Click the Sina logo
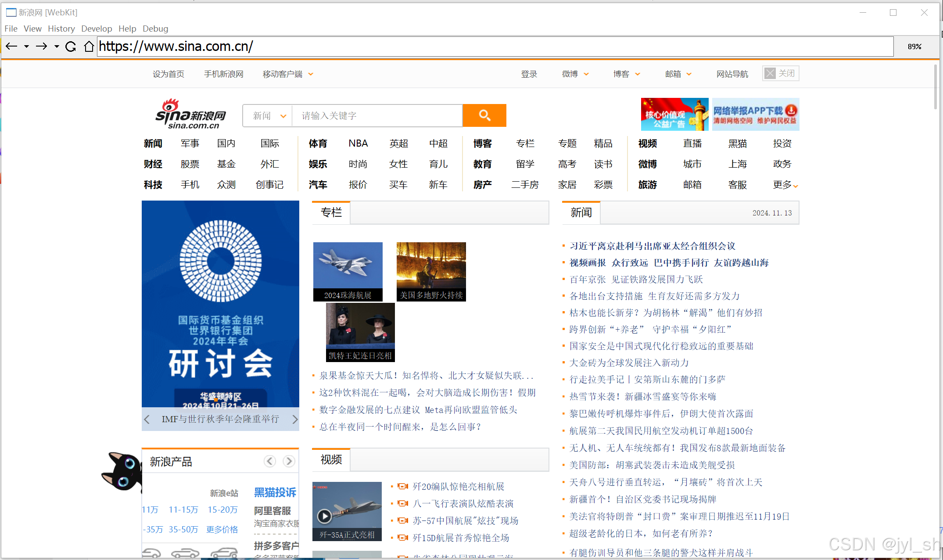943x560 pixels. [190, 114]
